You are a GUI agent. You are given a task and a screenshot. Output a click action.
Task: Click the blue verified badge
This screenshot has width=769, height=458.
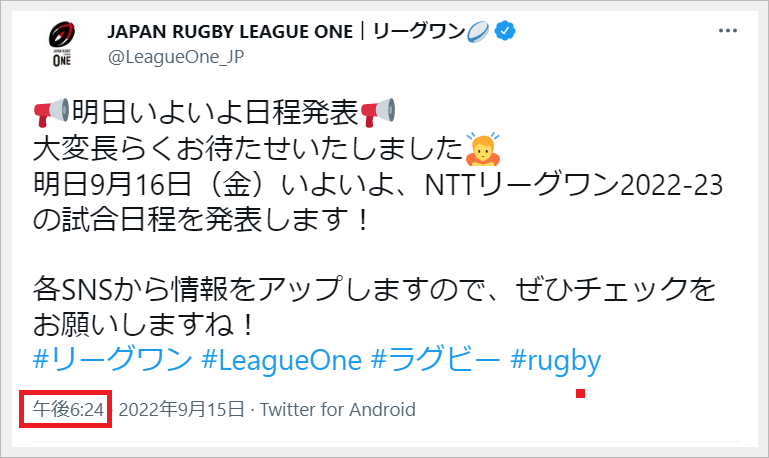pyautogui.click(x=507, y=31)
